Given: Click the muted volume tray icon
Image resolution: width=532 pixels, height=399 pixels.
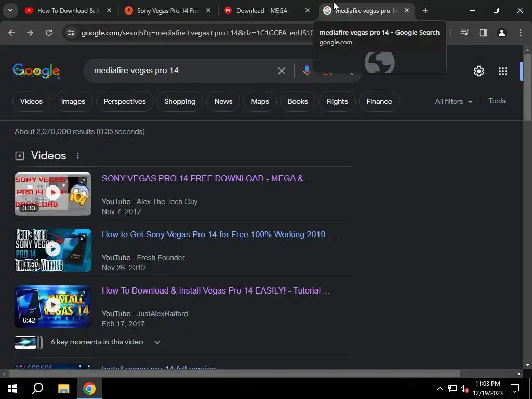Looking at the screenshot, I should [464, 389].
